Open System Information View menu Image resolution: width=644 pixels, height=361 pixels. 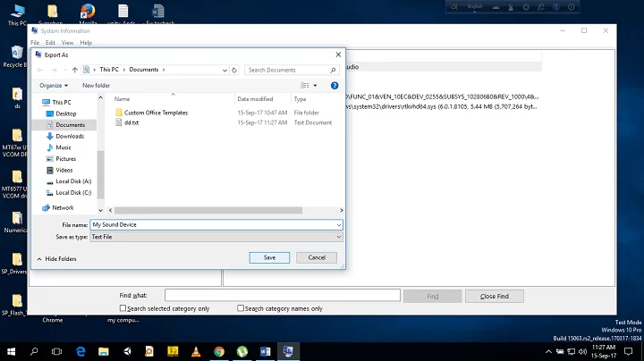(67, 43)
